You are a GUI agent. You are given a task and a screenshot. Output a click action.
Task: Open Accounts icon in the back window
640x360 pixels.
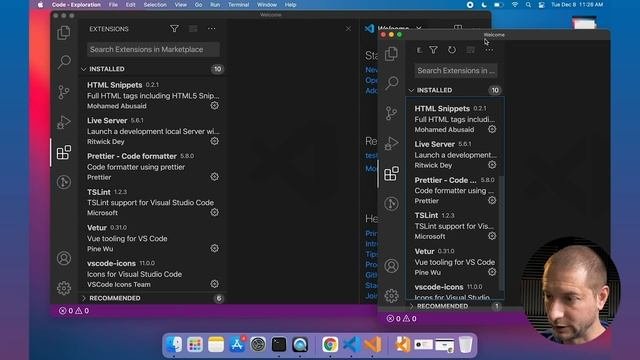(64, 258)
